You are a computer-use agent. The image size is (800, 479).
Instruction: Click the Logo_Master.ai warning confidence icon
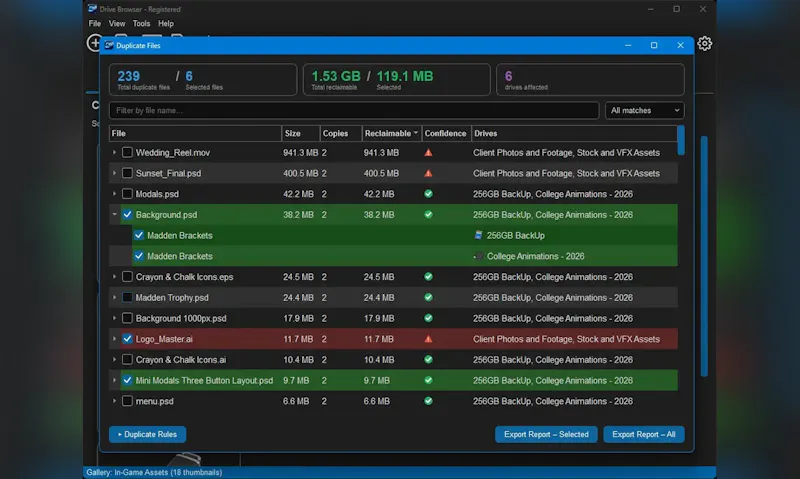[428, 339]
